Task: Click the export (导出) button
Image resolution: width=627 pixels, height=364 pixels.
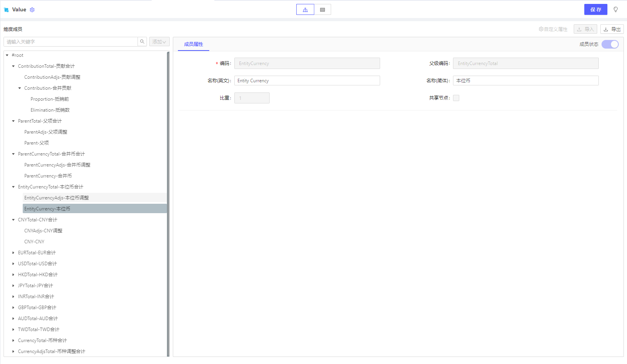Action: 612,29
